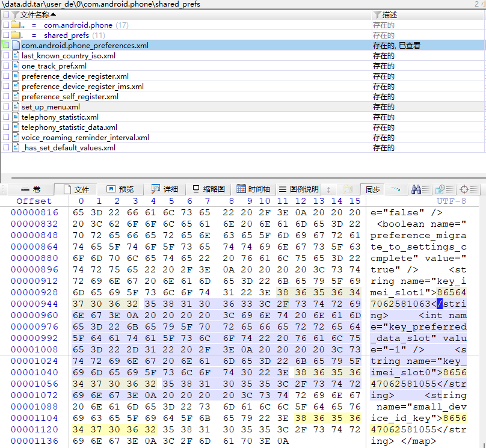Check the box for last_known_country_iso.xml
486x448 pixels.
click(5, 56)
